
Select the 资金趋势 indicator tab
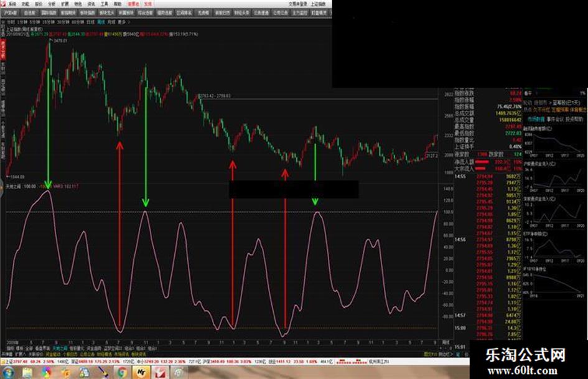pyautogui.click(x=94, y=349)
